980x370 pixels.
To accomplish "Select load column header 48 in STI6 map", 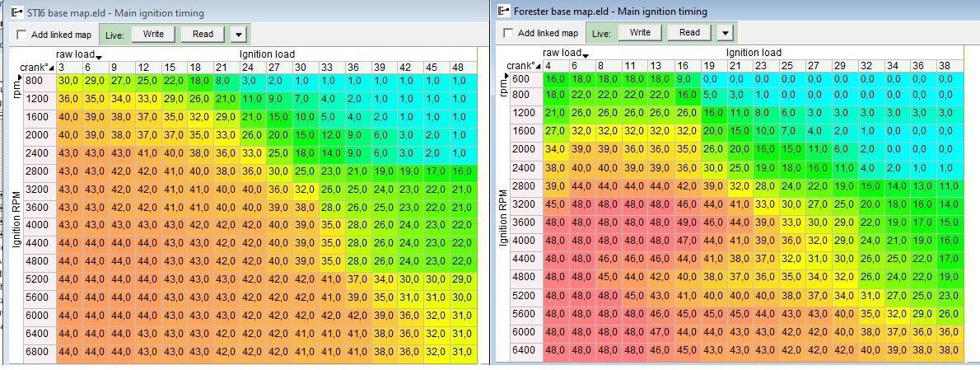I will click(x=463, y=68).
